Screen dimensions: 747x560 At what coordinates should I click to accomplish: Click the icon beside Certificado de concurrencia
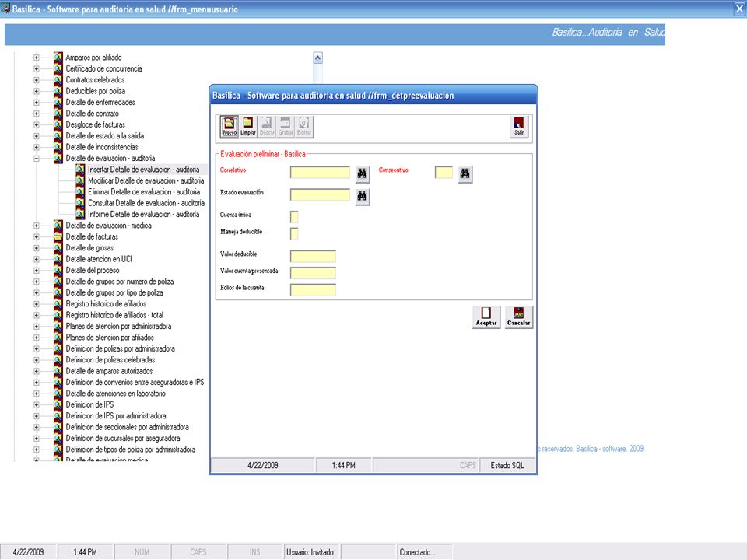[58, 68]
